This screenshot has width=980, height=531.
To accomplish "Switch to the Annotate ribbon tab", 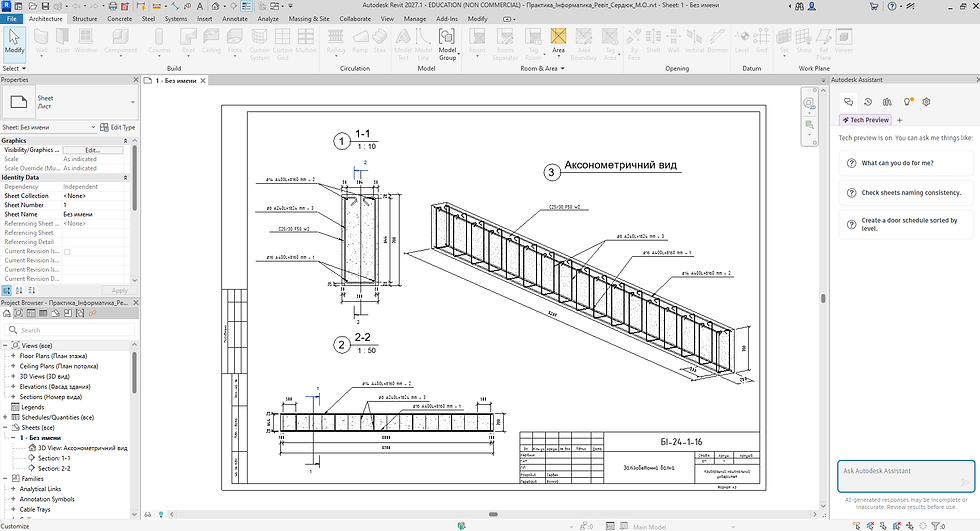I will (x=235, y=19).
